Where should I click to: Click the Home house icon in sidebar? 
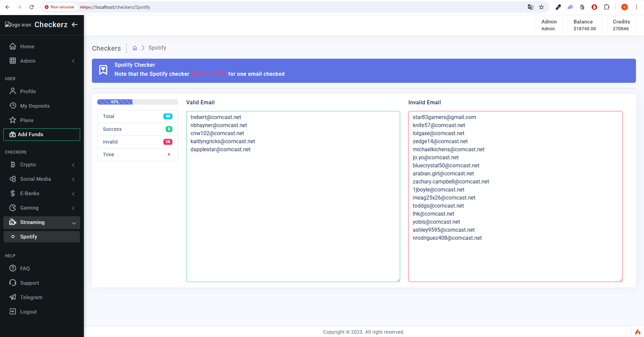tap(13, 46)
